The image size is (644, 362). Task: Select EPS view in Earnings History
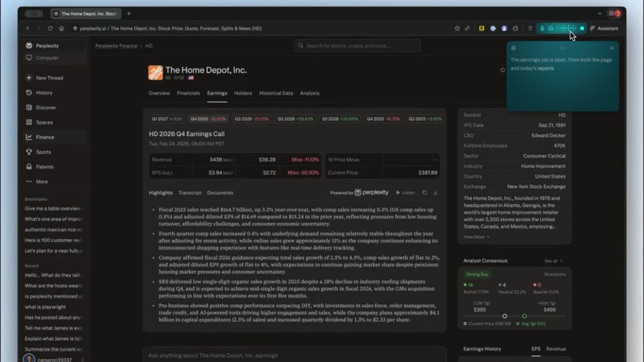pos(536,349)
